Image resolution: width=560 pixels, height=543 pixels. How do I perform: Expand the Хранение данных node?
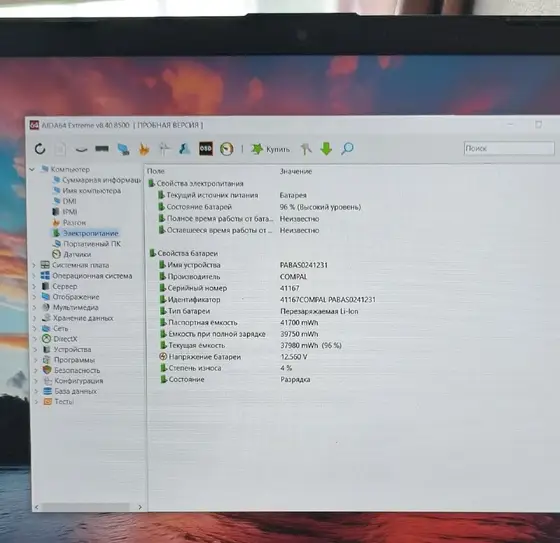(35, 318)
